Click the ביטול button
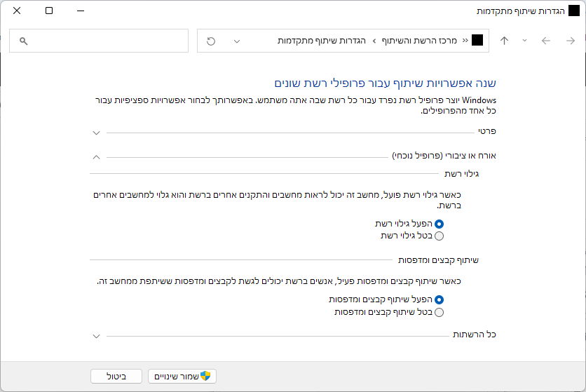586x392 pixels. (116, 377)
